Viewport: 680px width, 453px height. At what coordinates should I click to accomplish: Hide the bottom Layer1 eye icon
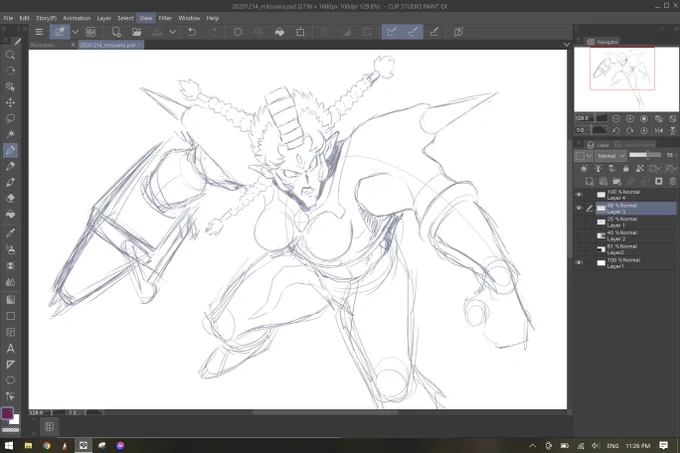point(579,263)
